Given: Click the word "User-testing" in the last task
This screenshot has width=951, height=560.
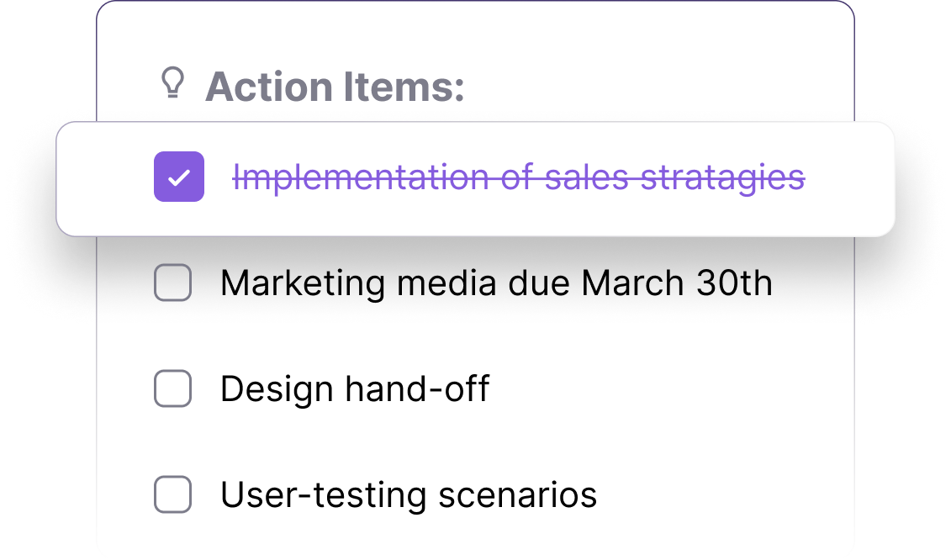Looking at the screenshot, I should [x=324, y=494].
